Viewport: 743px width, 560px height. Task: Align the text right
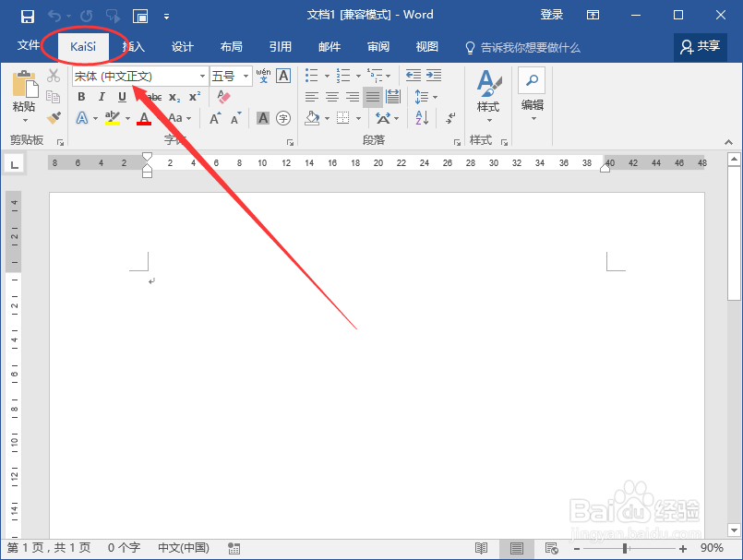coord(353,97)
